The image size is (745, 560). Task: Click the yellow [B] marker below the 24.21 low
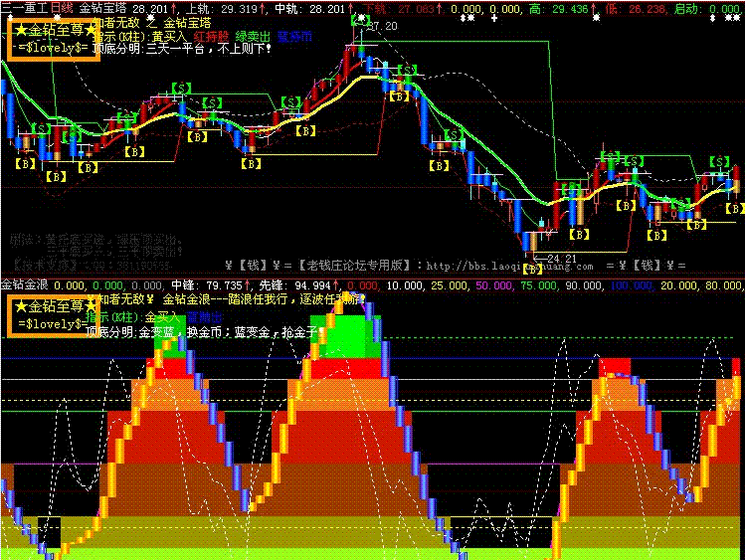coord(532,269)
